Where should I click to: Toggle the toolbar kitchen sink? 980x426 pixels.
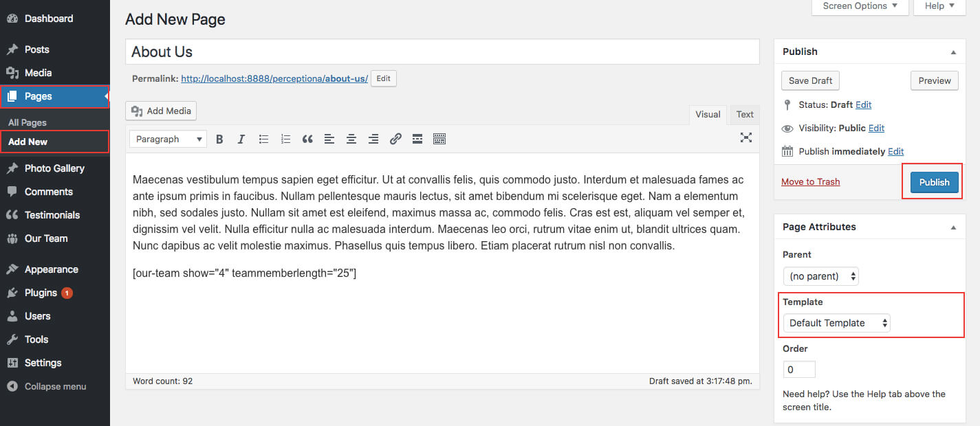[x=439, y=139]
